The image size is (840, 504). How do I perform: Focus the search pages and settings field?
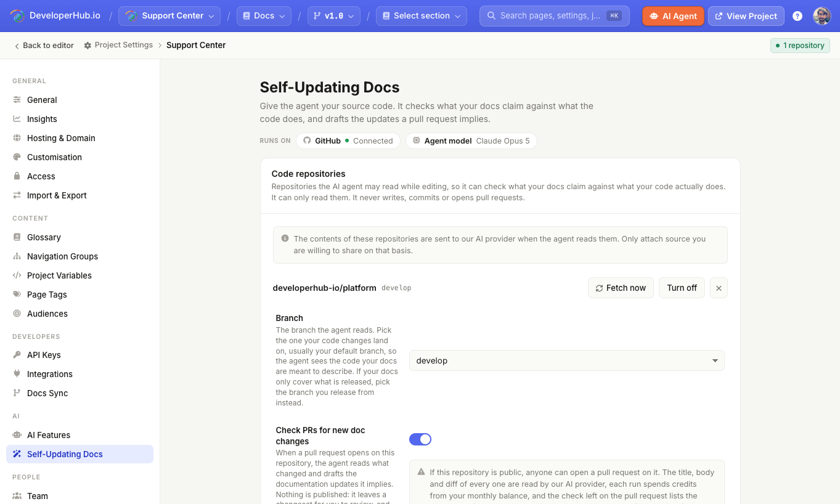tap(555, 16)
